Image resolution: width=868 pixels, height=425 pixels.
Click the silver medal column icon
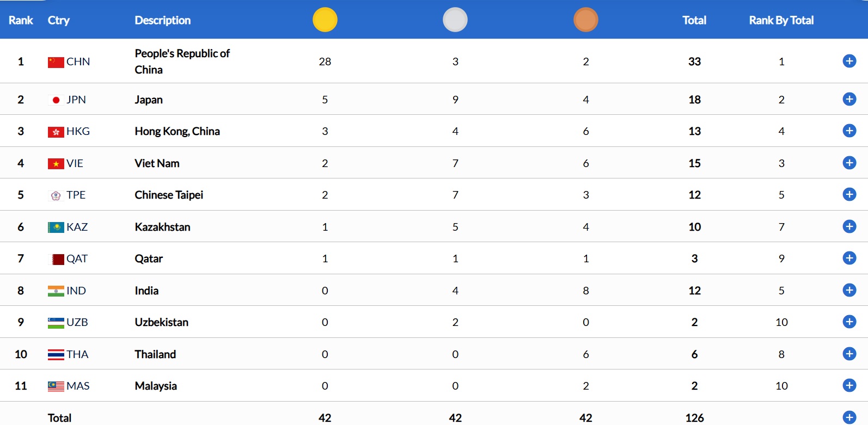coord(455,20)
